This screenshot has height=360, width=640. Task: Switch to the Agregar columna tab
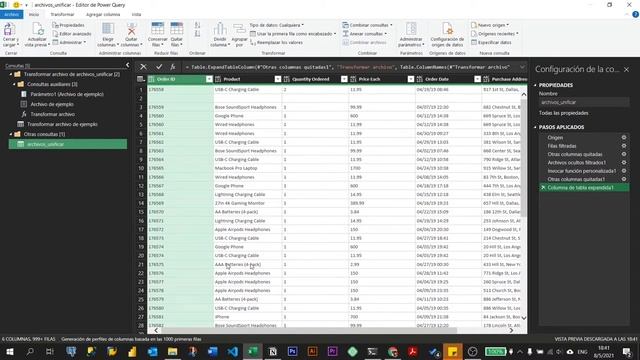coord(103,14)
